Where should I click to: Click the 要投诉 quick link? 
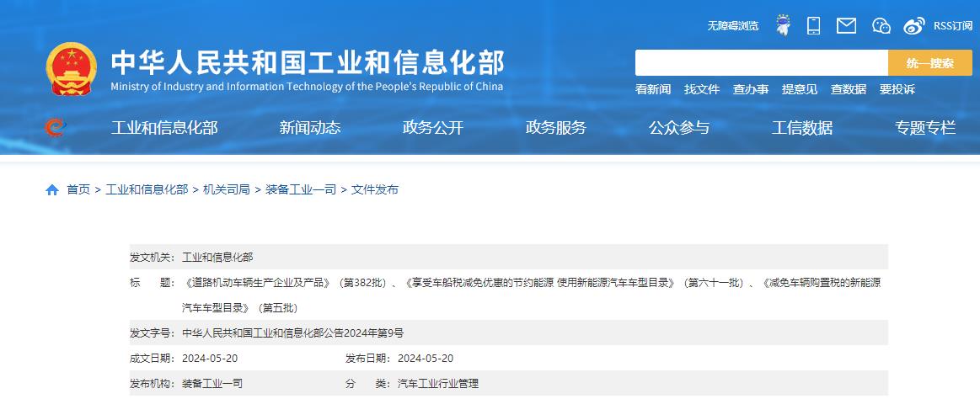(x=897, y=89)
